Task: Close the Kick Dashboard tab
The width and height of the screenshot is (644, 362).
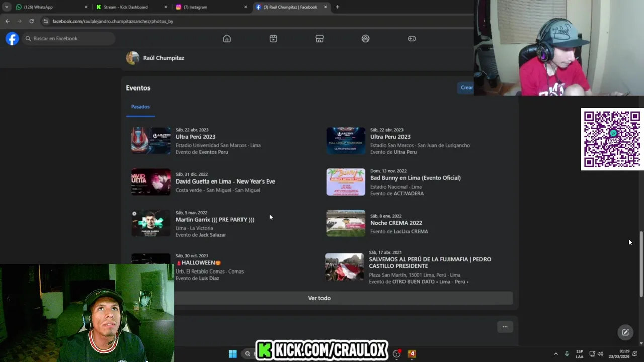Action: (166, 7)
